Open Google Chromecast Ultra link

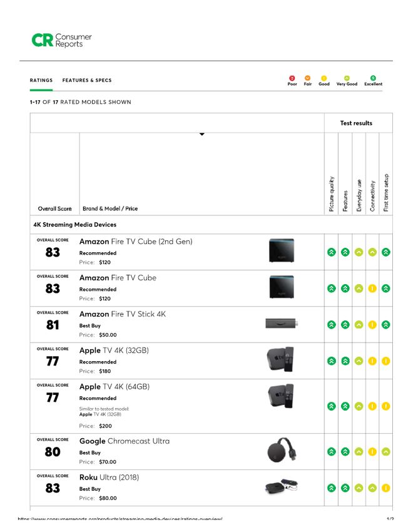pyautogui.click(x=124, y=441)
